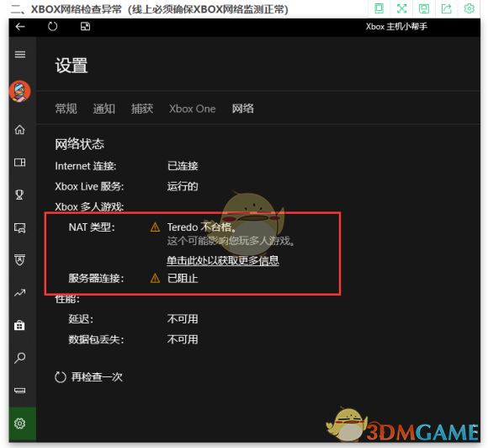Click the Xbox 主机小帮手 title text

(396, 27)
